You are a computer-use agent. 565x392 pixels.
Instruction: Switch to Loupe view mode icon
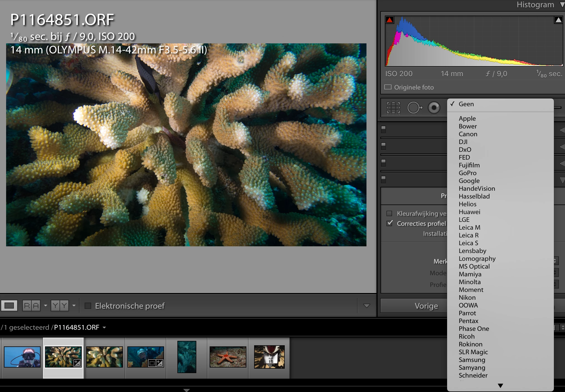tap(9, 306)
